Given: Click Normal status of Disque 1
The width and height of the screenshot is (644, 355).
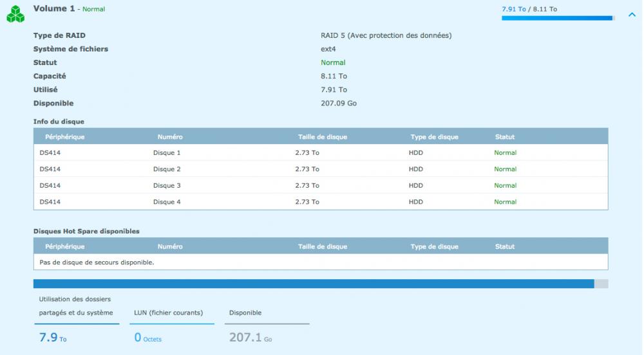Looking at the screenshot, I should coord(505,153).
